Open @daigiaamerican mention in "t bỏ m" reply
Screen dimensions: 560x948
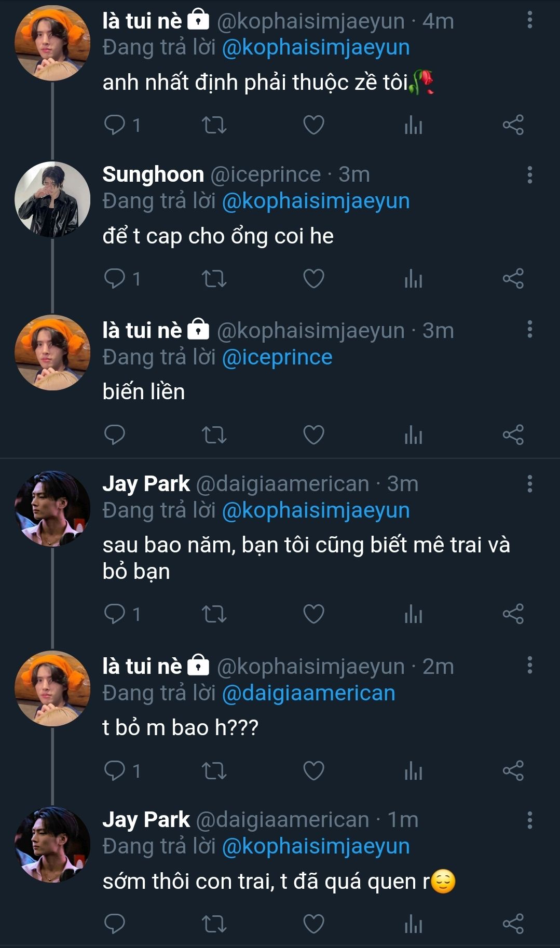[308, 693]
